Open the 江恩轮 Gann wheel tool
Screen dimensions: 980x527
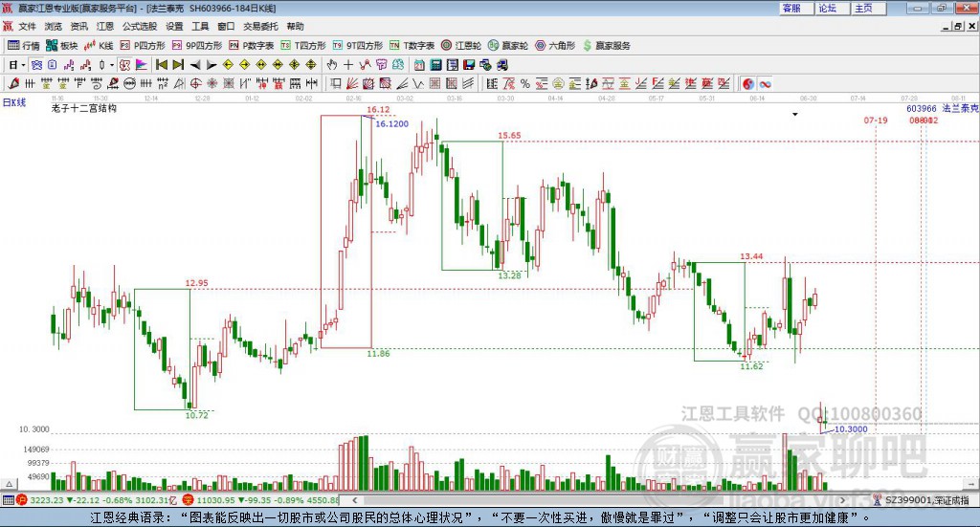click(x=461, y=46)
